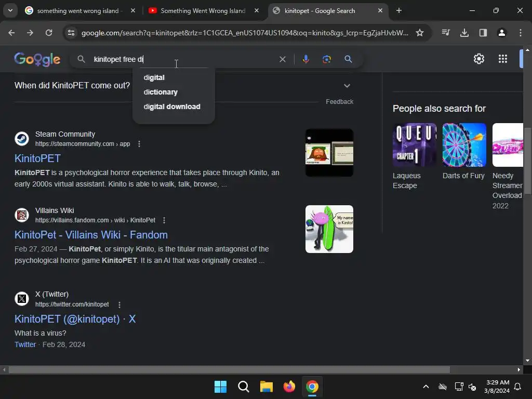Bookmark this page with the star icon
This screenshot has height=399, width=532.
420,33
